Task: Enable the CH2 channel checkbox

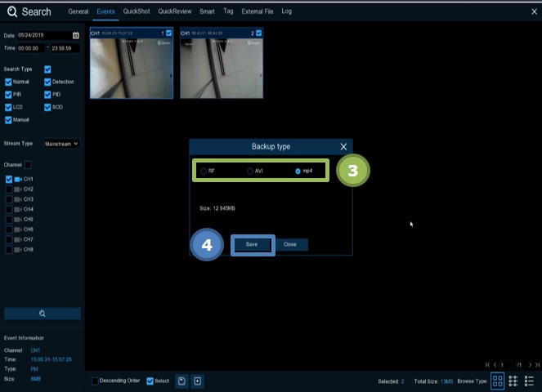Action: click(x=9, y=189)
